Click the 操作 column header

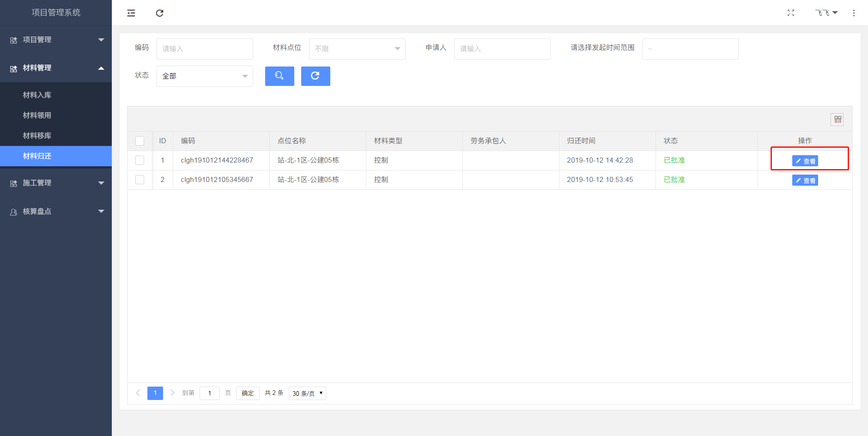[x=805, y=141]
